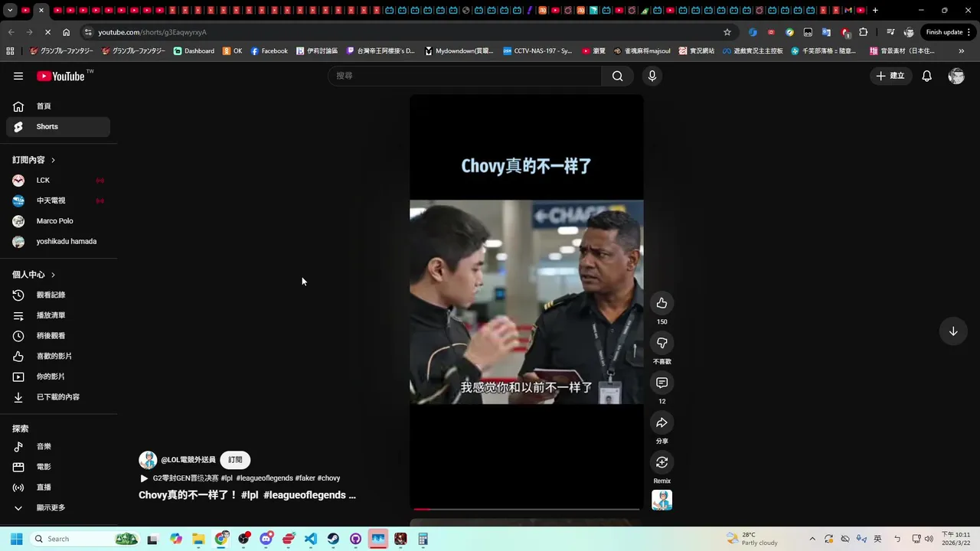The image size is (980, 551).
Task: Expand the 個人中心 section
Action: point(34,275)
